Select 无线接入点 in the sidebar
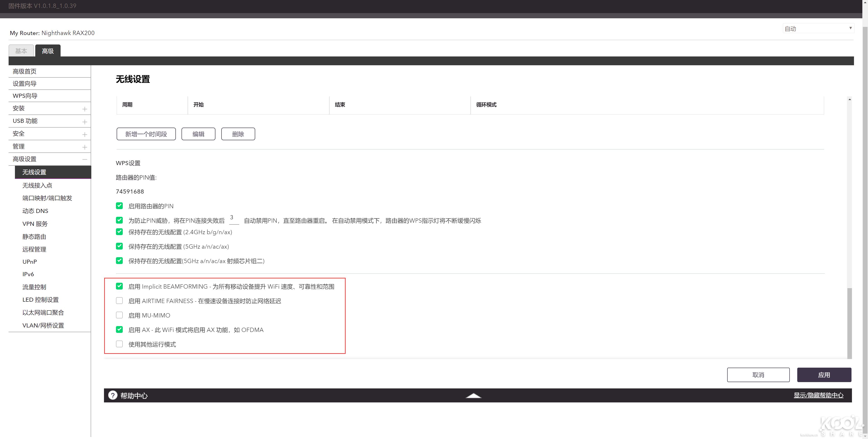 [x=37, y=185]
